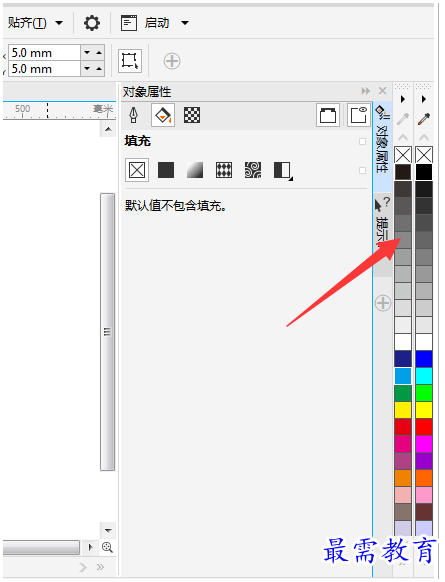Choose the No fill crossed-box icon
Image resolution: width=445 pixels, height=582 pixels.
[137, 170]
